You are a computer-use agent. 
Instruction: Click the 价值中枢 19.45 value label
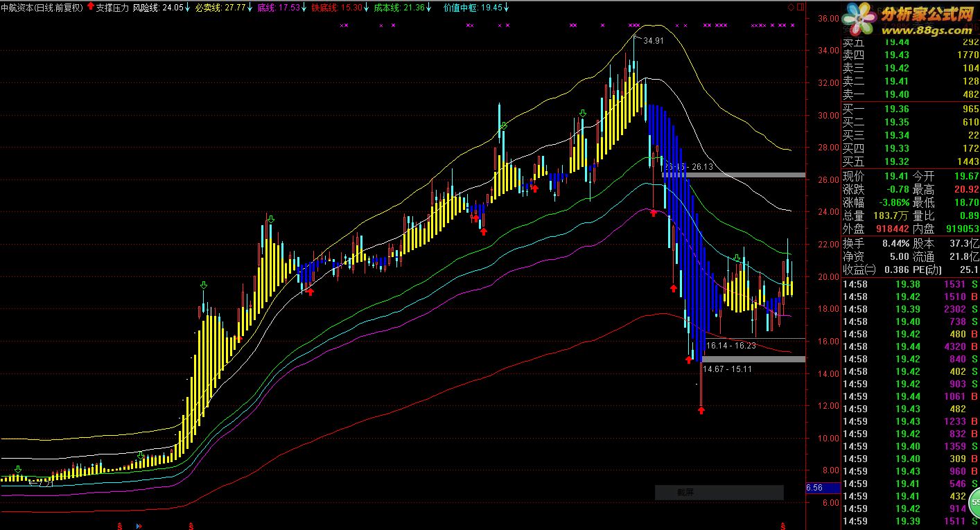click(473, 8)
